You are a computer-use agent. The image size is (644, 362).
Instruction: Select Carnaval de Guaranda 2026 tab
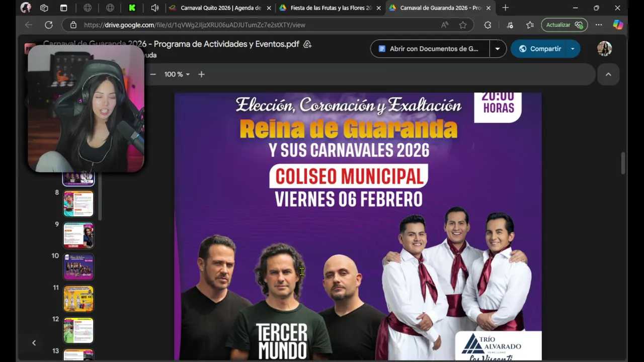coord(440,8)
